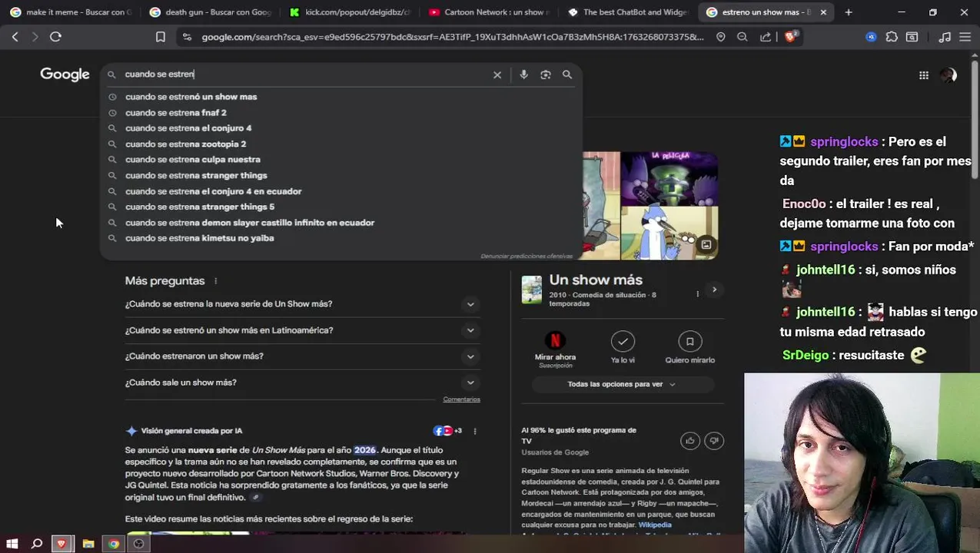Click the Google logo
This screenshot has width=980, height=553.
click(65, 75)
